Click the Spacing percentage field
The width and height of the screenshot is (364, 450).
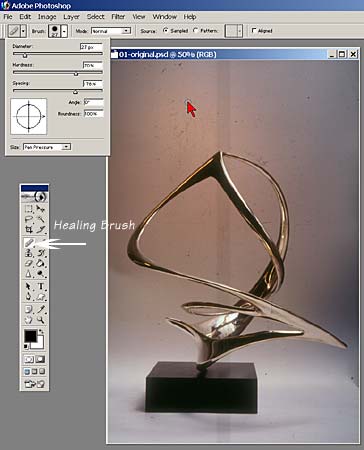(93, 84)
